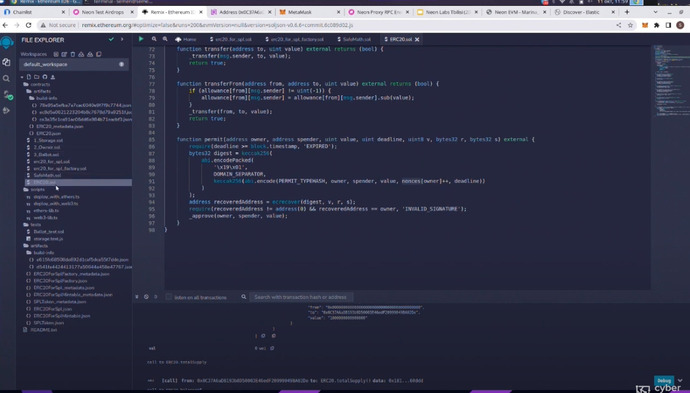The width and height of the screenshot is (690, 393).
Task: Close the ERC20.sol editor tab
Action: pyautogui.click(x=417, y=40)
